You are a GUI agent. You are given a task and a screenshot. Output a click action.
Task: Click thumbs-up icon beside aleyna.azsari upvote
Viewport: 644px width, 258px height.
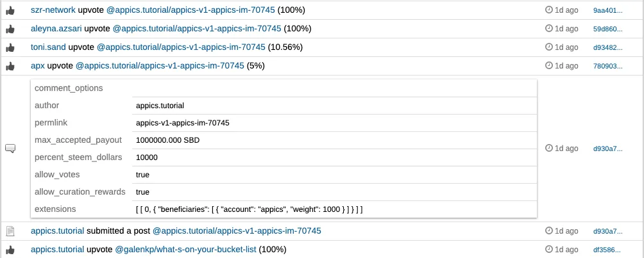point(10,29)
